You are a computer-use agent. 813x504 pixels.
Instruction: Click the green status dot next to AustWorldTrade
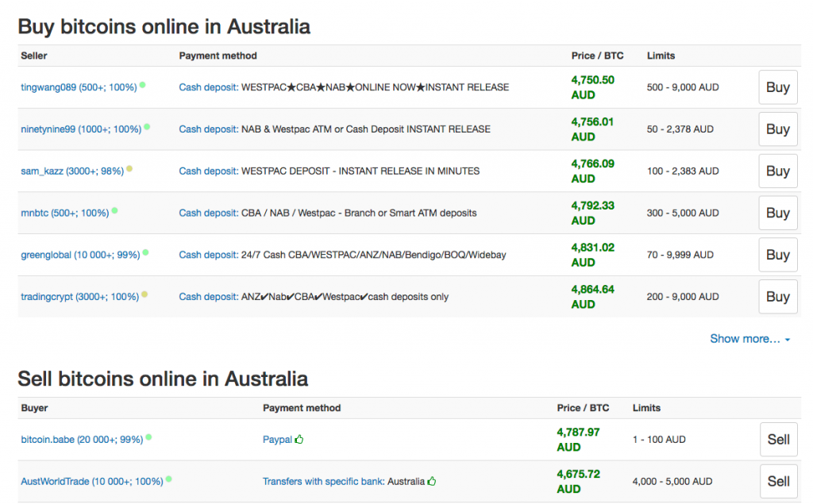point(168,479)
